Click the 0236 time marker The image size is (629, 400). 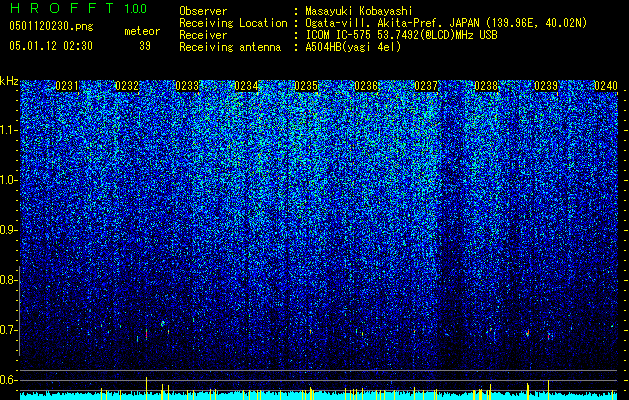click(x=366, y=86)
